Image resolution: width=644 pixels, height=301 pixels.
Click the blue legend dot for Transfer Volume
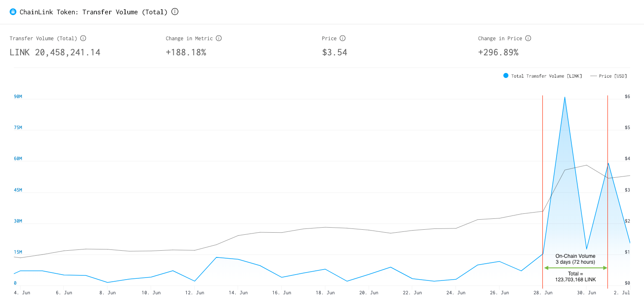pos(506,76)
